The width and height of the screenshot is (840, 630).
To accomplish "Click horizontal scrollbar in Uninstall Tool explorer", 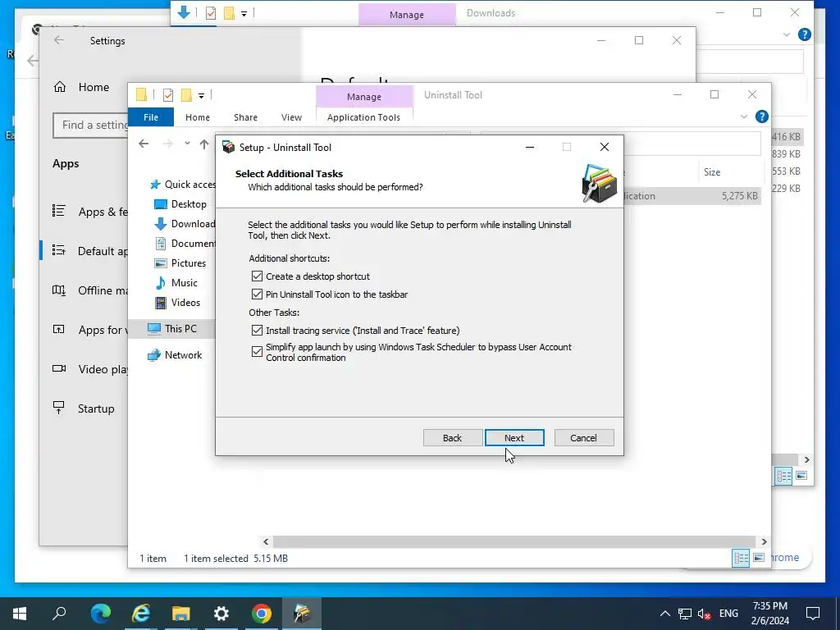I will 514,541.
